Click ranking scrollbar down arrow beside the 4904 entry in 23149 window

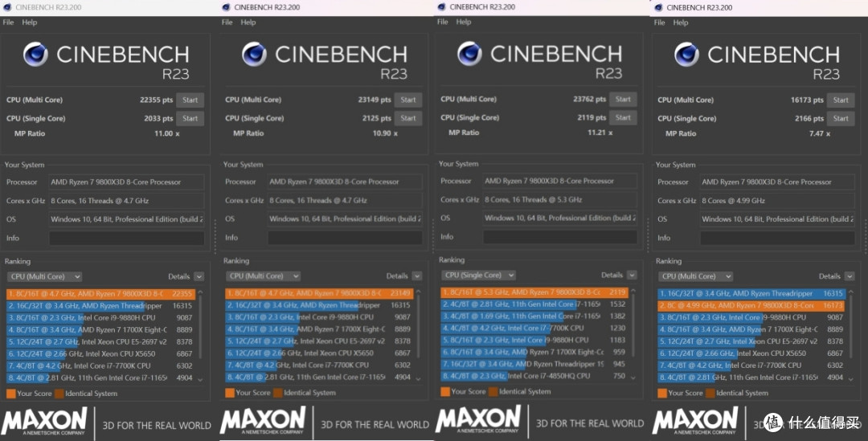tap(418, 379)
